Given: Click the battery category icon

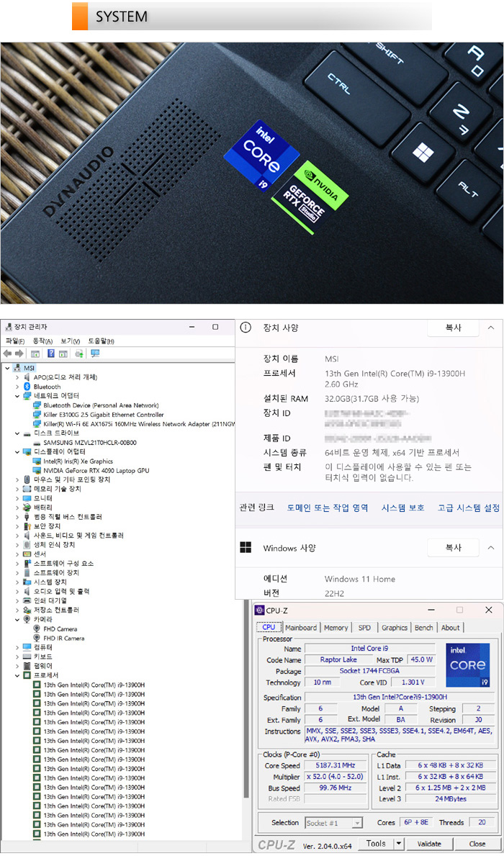Looking at the screenshot, I should (28, 508).
